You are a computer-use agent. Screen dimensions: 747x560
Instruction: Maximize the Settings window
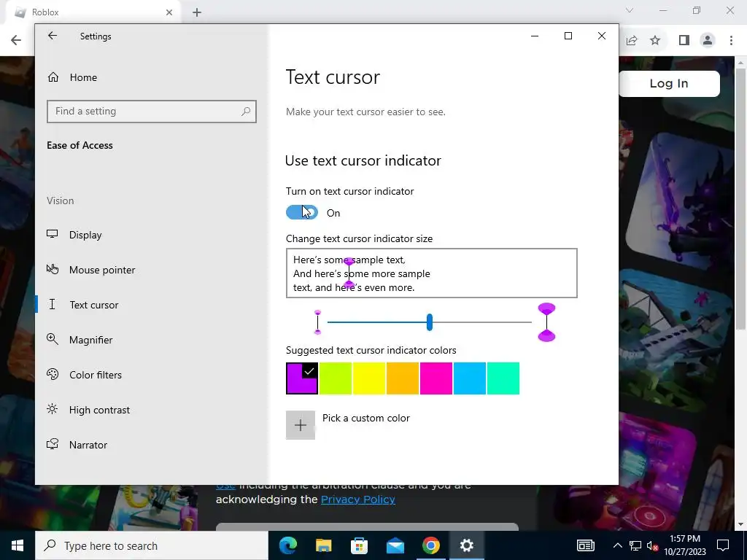click(x=568, y=36)
